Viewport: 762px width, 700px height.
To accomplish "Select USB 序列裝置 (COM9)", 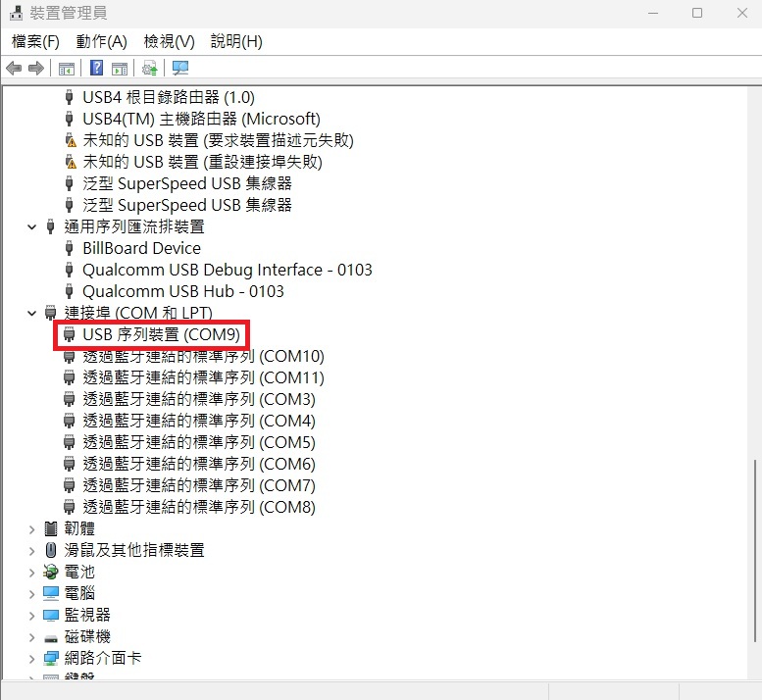I will point(162,334).
